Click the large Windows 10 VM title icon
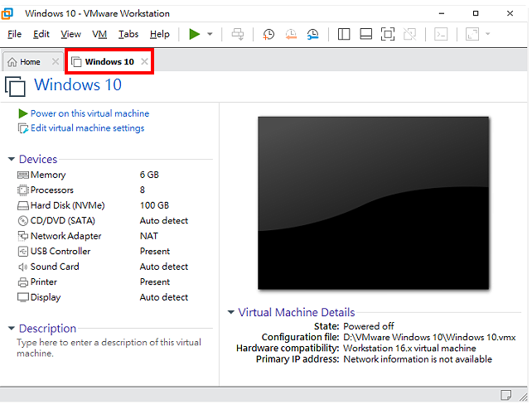532x404 pixels. tap(15, 86)
